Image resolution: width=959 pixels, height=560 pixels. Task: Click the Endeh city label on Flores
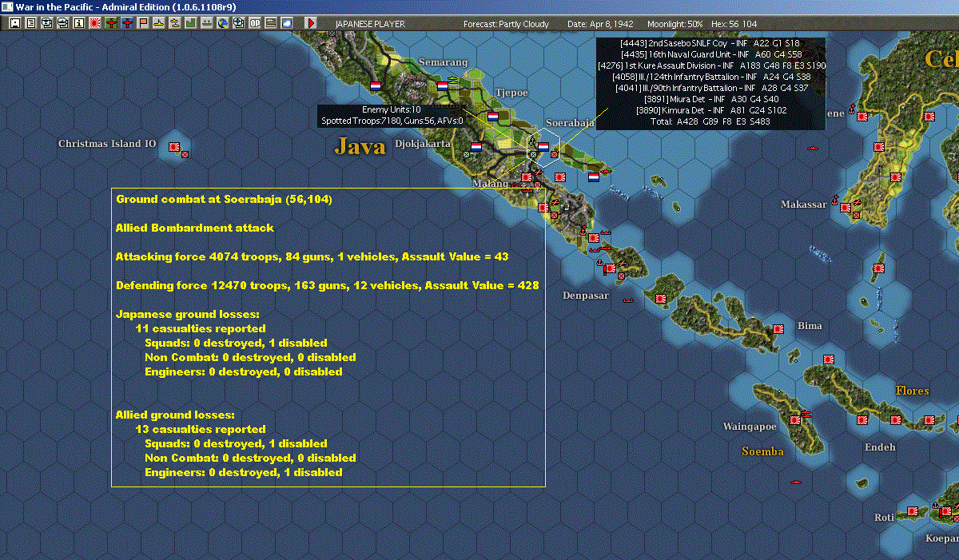tap(880, 447)
